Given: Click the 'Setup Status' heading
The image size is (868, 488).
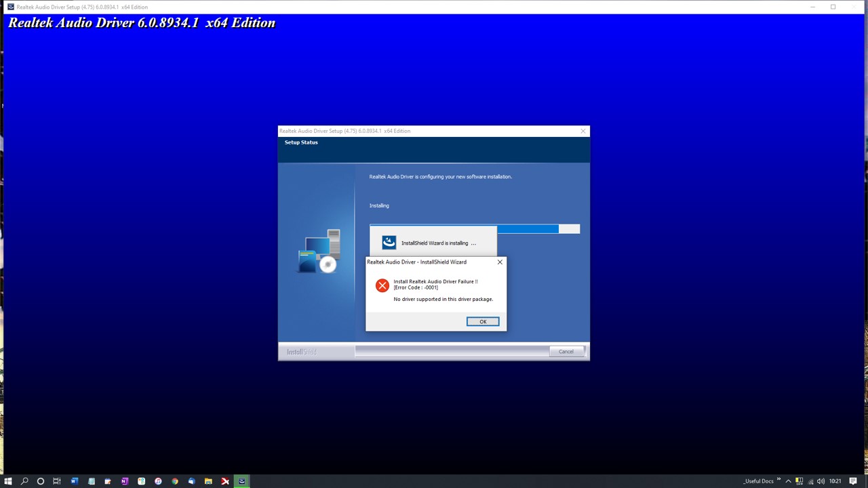Looking at the screenshot, I should [x=301, y=142].
